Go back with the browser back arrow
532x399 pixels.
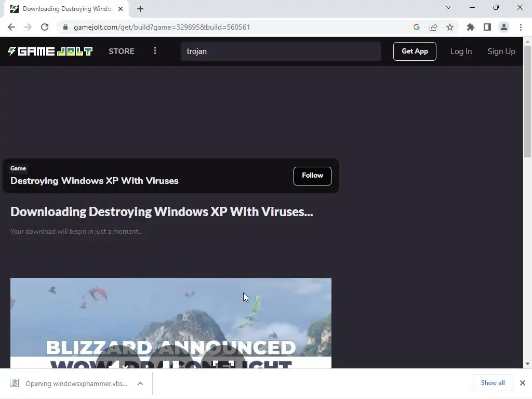point(11,27)
